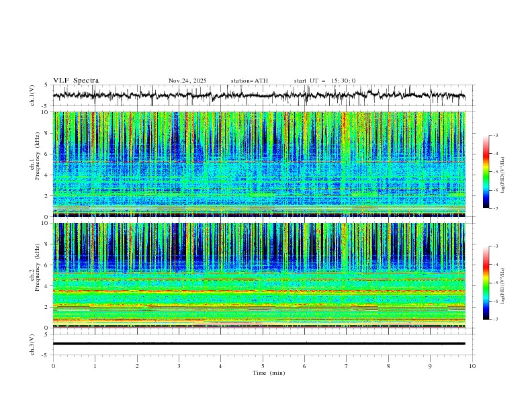
Task: Click the ch.3 voltage trace panel
Action: click(x=264, y=345)
